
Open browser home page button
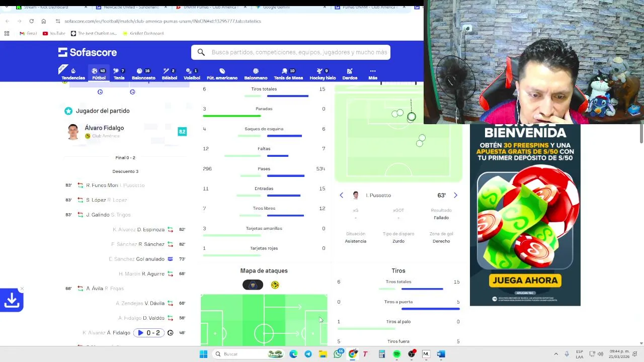(x=44, y=21)
